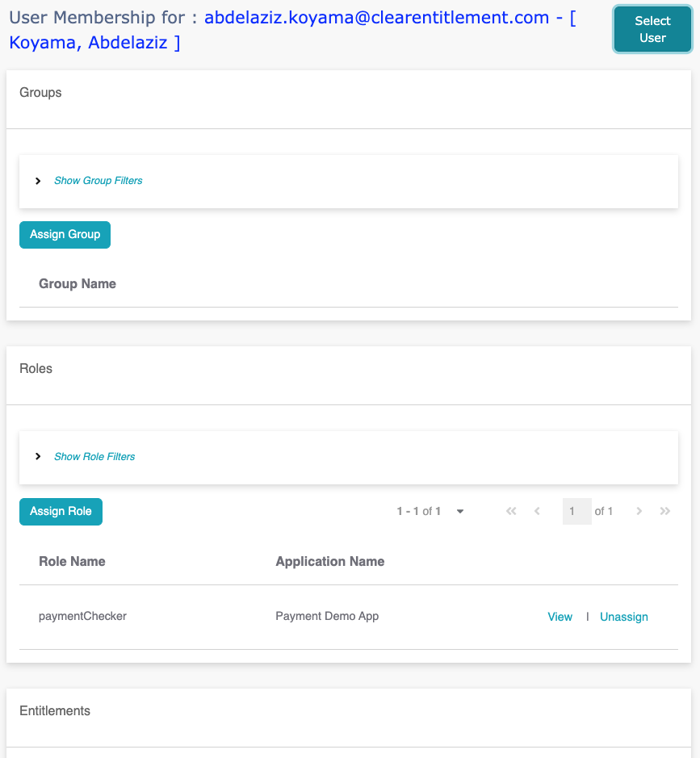Click the Assign Group button
Screen dimensions: 700x758
point(65,234)
